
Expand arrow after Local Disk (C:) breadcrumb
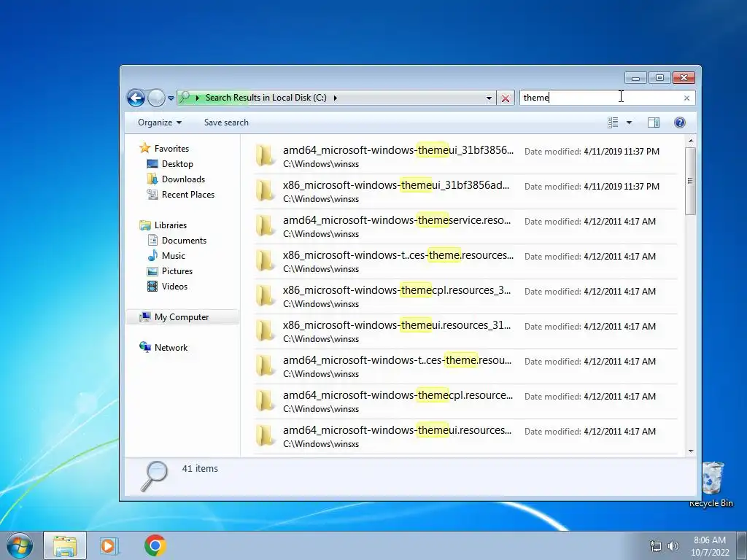[336, 98]
